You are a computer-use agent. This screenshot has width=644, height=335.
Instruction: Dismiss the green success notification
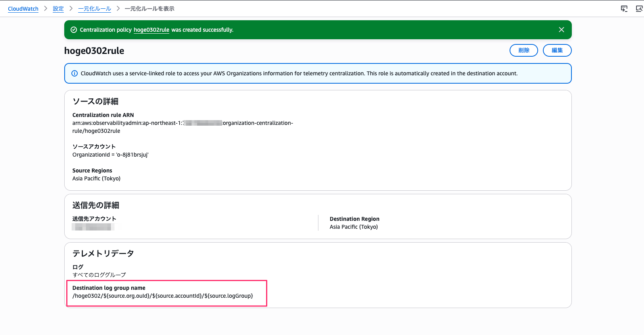(x=561, y=30)
